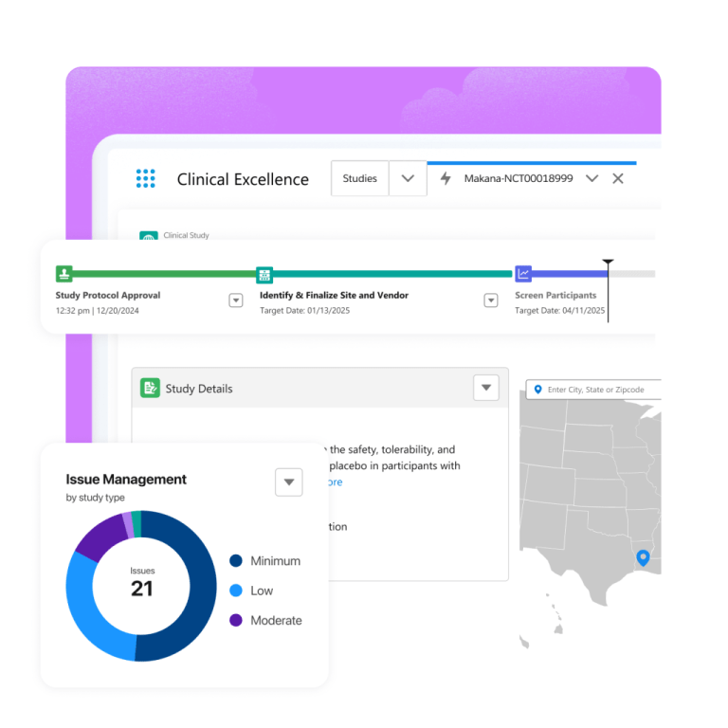Open the App Launcher dots grid
728x728 pixels.
click(x=145, y=178)
